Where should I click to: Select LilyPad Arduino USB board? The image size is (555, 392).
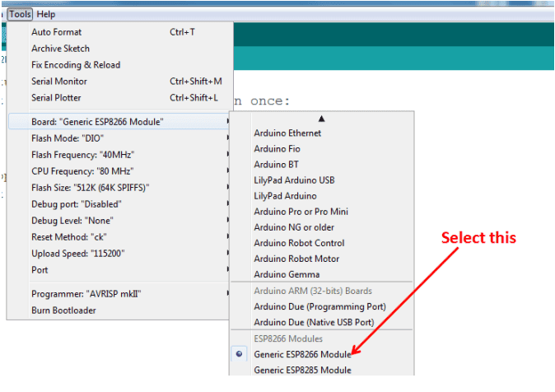[x=322, y=180]
